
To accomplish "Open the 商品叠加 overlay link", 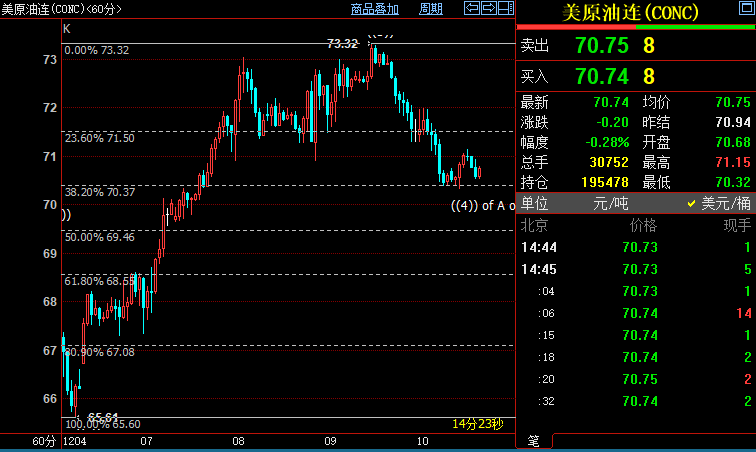I will [x=375, y=9].
